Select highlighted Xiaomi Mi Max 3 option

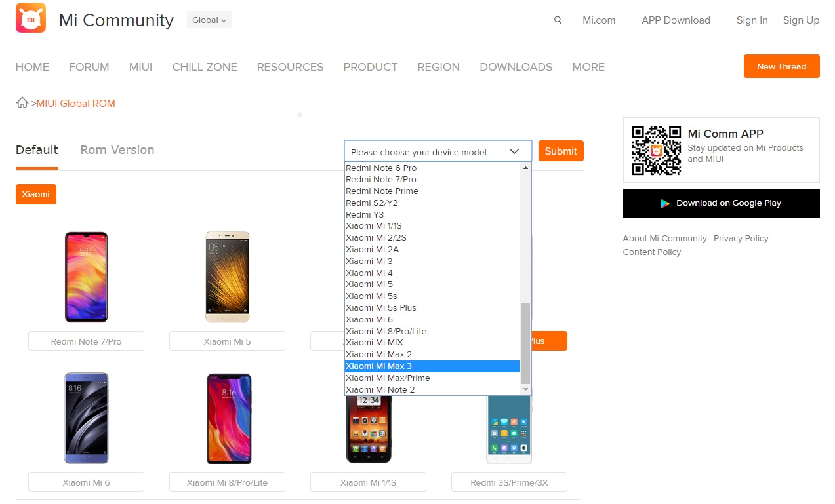pos(432,366)
